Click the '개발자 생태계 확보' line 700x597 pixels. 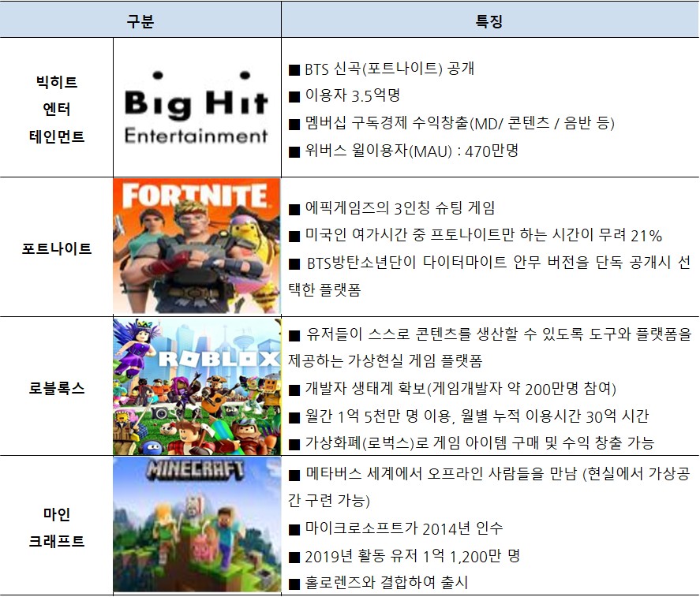[452, 389]
